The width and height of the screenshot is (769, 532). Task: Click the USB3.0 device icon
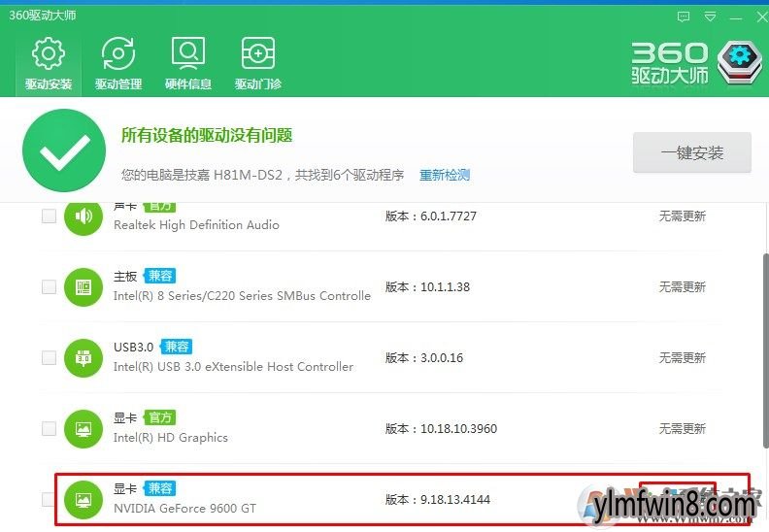point(84,358)
